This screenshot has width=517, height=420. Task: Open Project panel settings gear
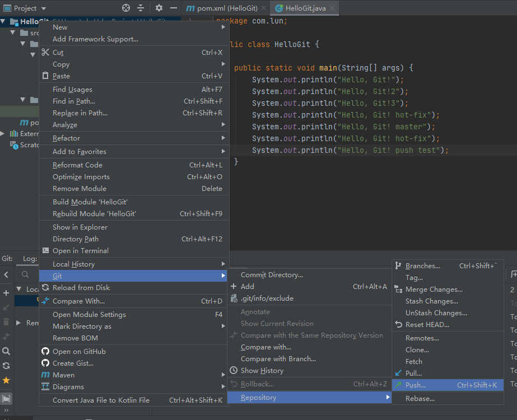[159, 8]
